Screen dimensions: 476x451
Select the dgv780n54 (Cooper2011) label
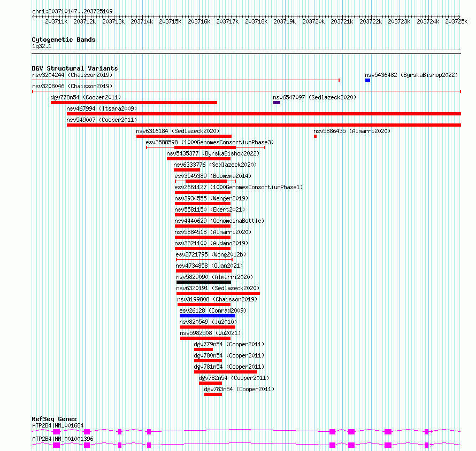[x=229, y=355]
